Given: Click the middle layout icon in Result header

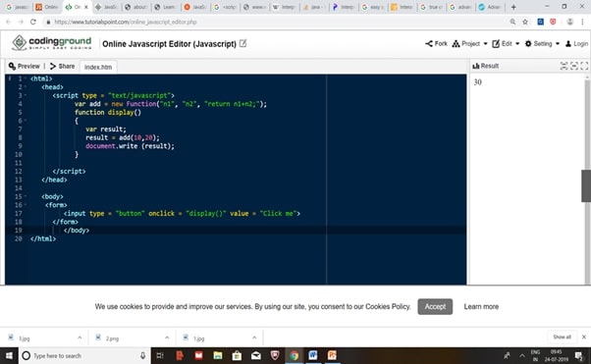Looking at the screenshot, I should (574, 66).
